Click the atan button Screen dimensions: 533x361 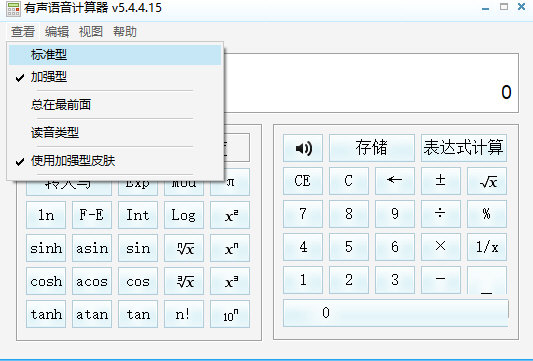point(92,314)
